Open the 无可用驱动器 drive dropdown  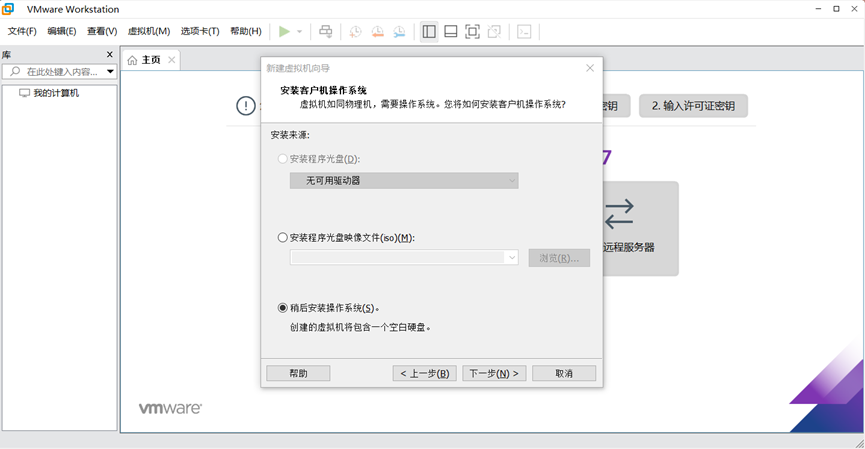coord(404,180)
